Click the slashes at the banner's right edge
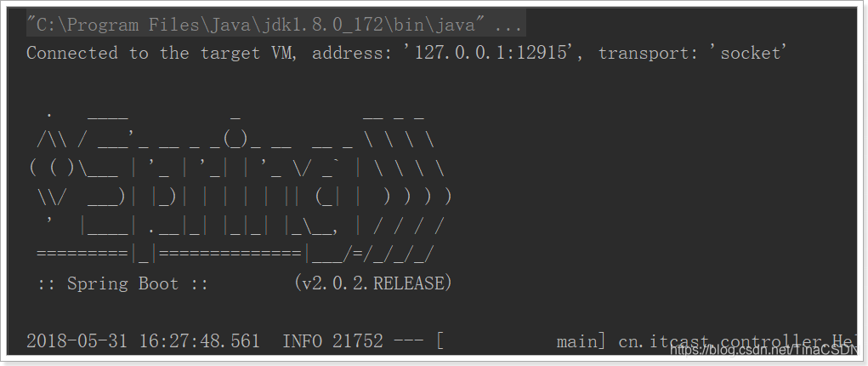This screenshot has height=366, width=868. (x=407, y=184)
